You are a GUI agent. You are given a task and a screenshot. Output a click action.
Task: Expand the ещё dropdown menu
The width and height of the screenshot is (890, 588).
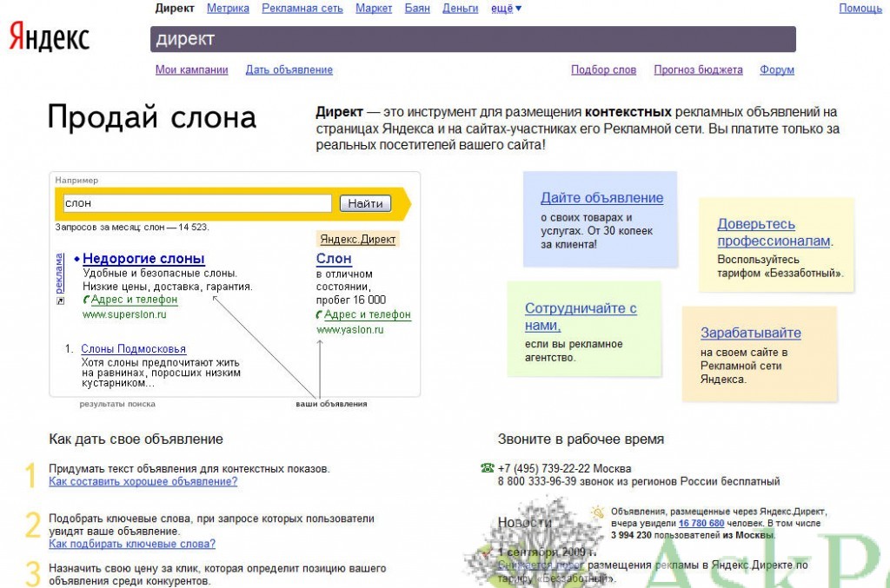[x=507, y=9]
